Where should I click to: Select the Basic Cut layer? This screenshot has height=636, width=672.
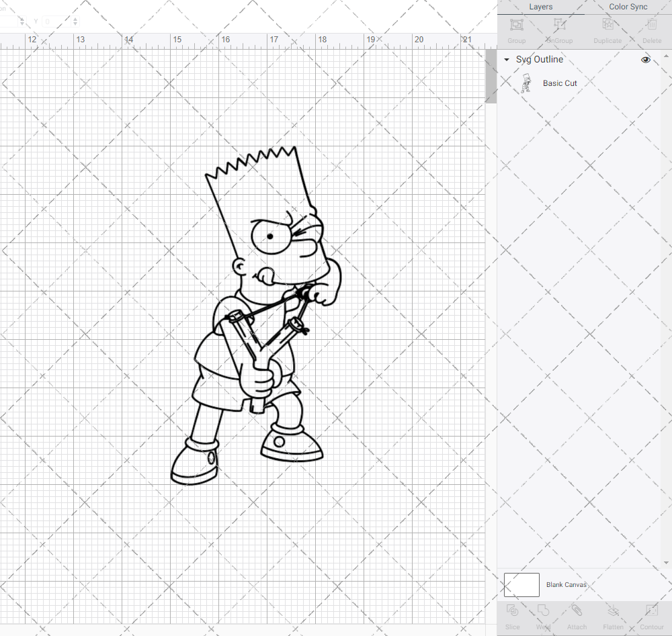tap(560, 83)
